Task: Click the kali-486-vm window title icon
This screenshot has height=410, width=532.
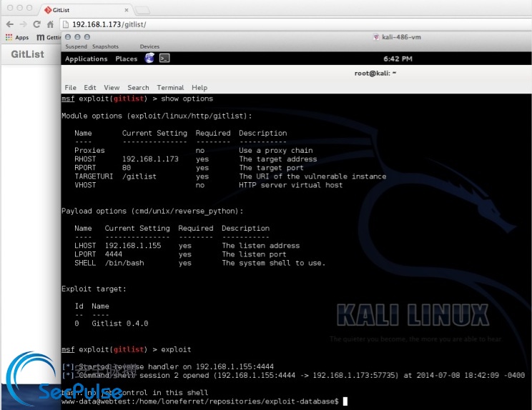Action: coord(376,37)
